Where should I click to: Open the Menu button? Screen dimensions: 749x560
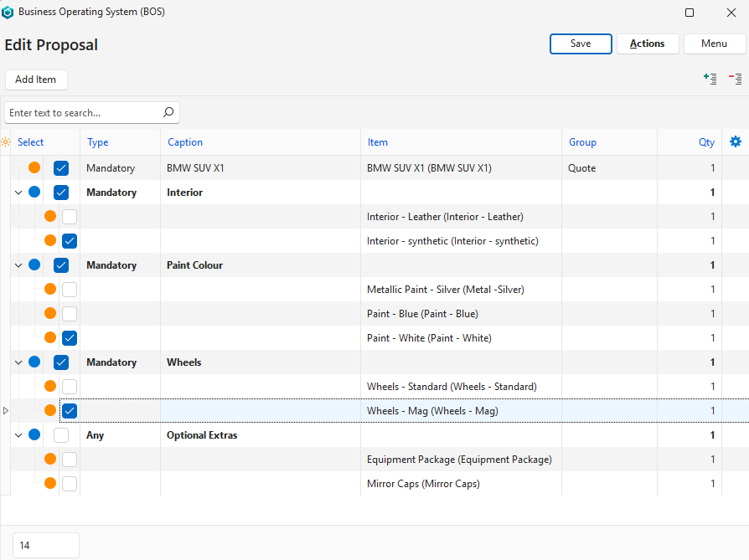[714, 44]
